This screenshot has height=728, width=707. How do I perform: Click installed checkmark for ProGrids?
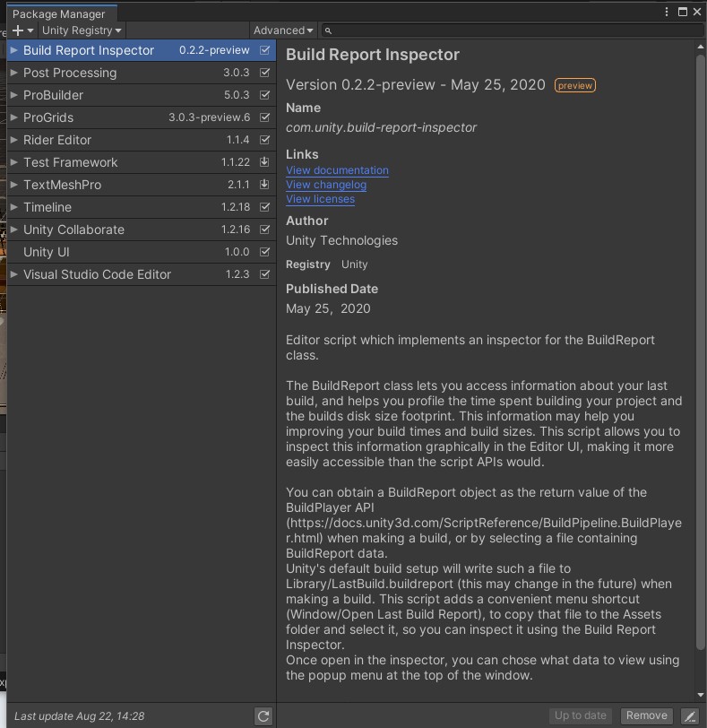264,117
